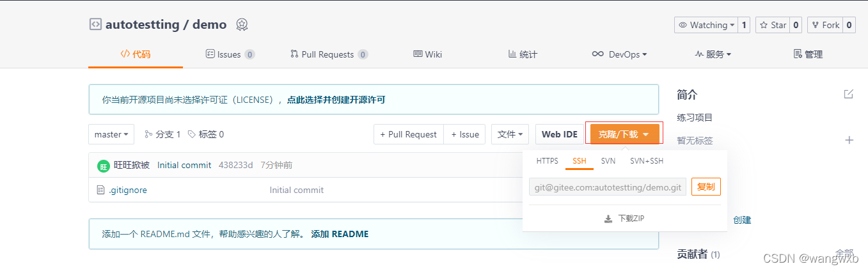868x271 pixels.
Task: Select the SSH clone option
Action: (580, 161)
